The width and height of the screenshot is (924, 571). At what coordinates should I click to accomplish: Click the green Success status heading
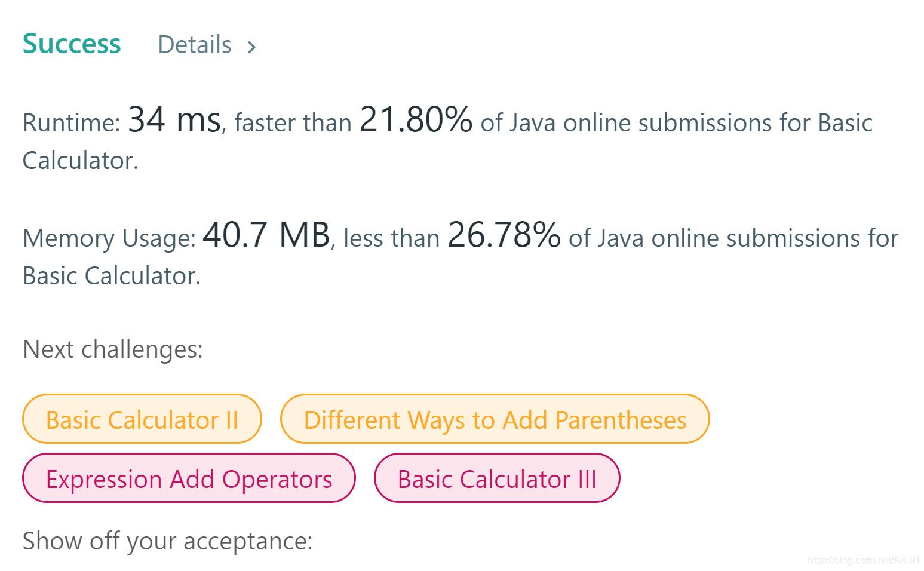click(72, 44)
